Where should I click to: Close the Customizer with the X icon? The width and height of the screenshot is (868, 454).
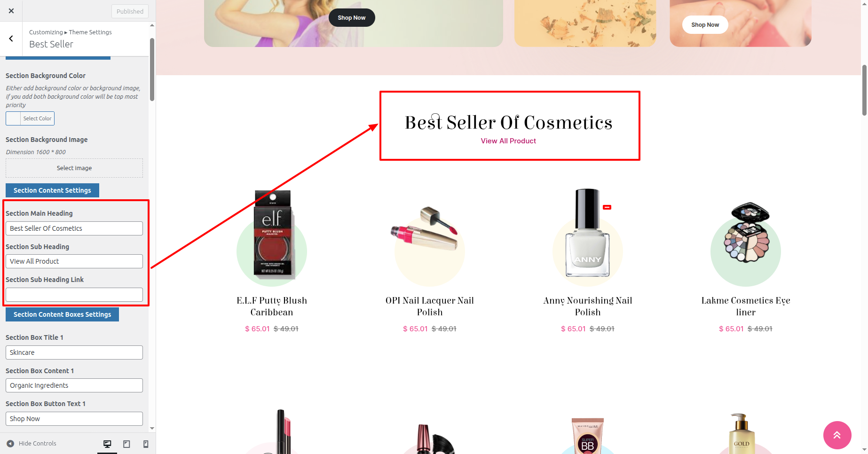(x=11, y=11)
